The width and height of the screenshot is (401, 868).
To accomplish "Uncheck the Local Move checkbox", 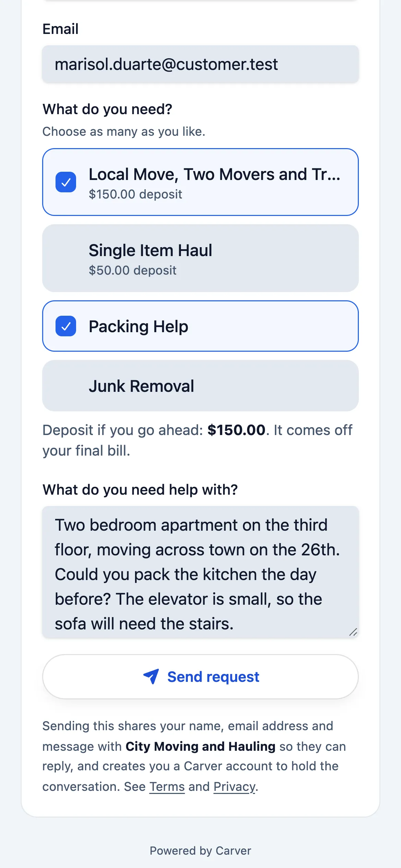I will [x=66, y=182].
